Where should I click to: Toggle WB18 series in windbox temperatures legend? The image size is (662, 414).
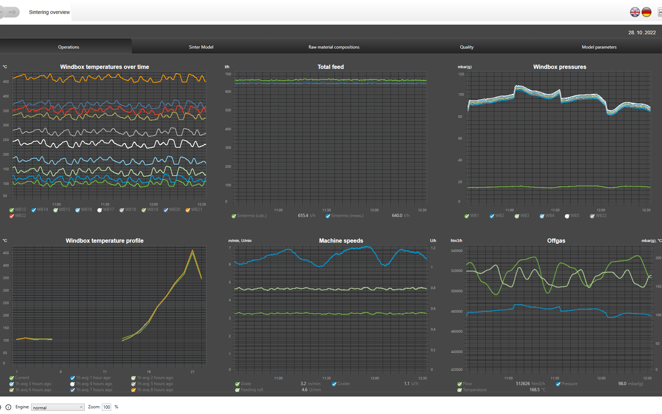122,210
